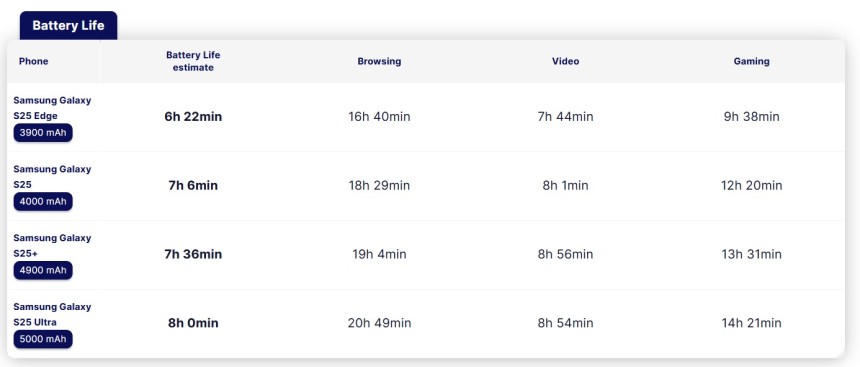
Task: Select the Gaming column header
Action: 751,61
